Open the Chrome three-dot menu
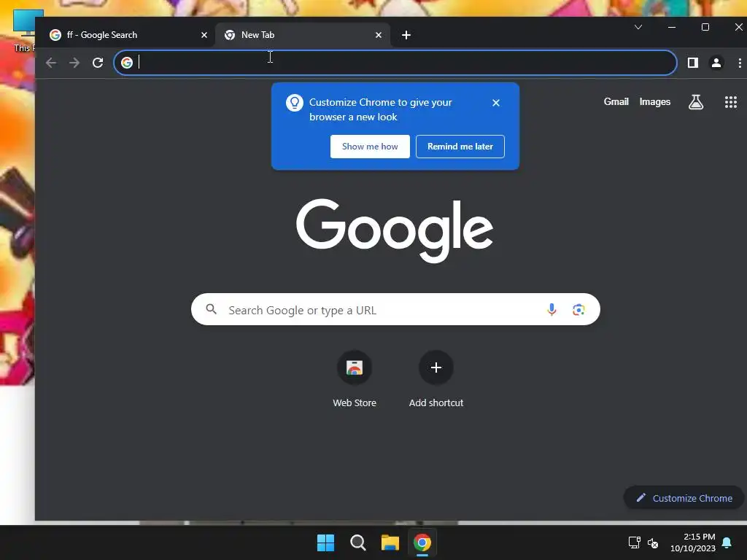Screen dimensions: 747x560 tap(740, 63)
